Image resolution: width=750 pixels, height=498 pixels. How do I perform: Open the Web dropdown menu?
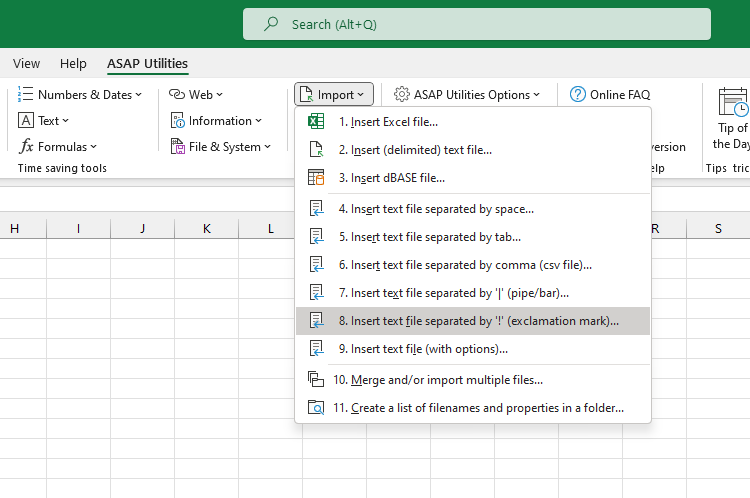(x=220, y=95)
